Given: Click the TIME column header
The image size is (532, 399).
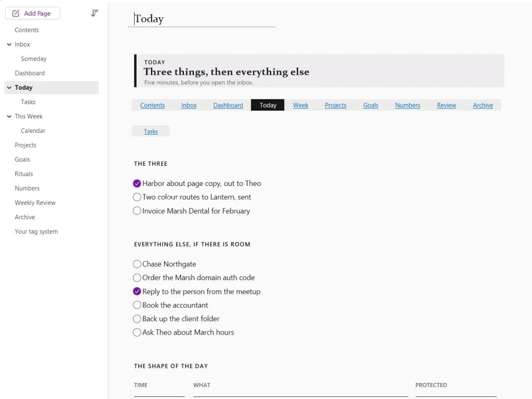Looking at the screenshot, I should pos(140,385).
